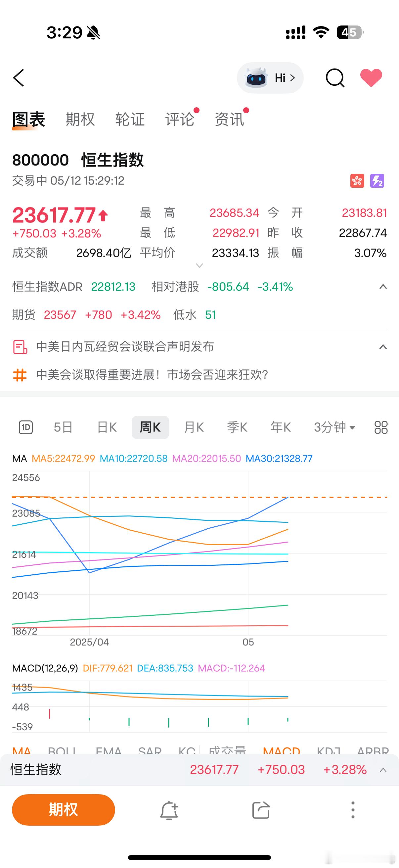Tap the DIF:779.621 value
399x868 pixels.
click(x=108, y=668)
